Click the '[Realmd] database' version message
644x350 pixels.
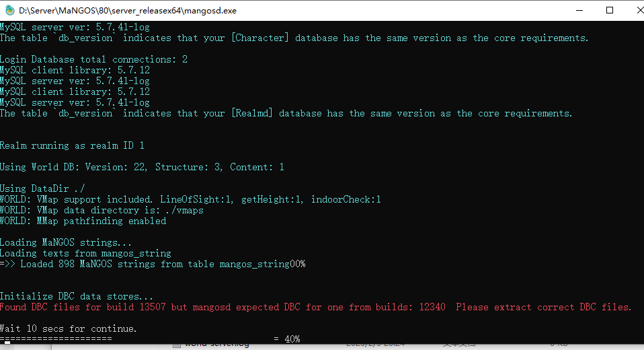tap(286, 114)
